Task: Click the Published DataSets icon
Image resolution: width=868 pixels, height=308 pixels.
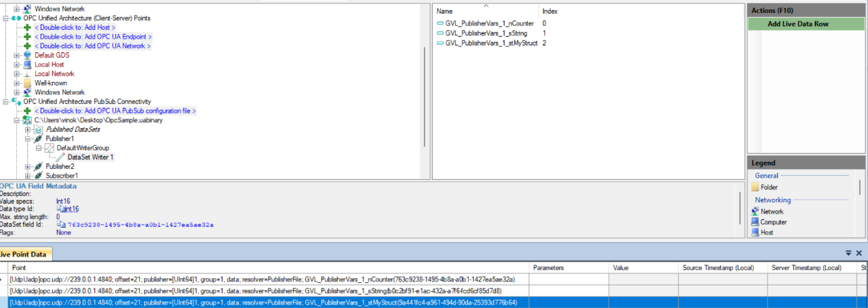Action: coord(39,129)
